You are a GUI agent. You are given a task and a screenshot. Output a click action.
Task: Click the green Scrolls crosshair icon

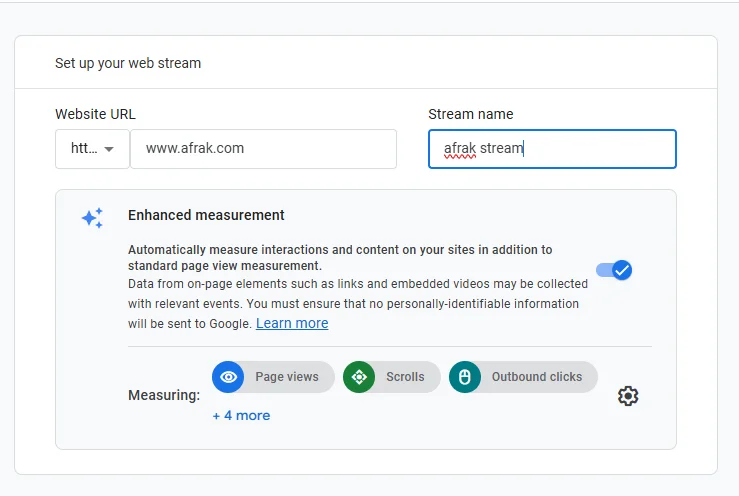click(x=359, y=377)
